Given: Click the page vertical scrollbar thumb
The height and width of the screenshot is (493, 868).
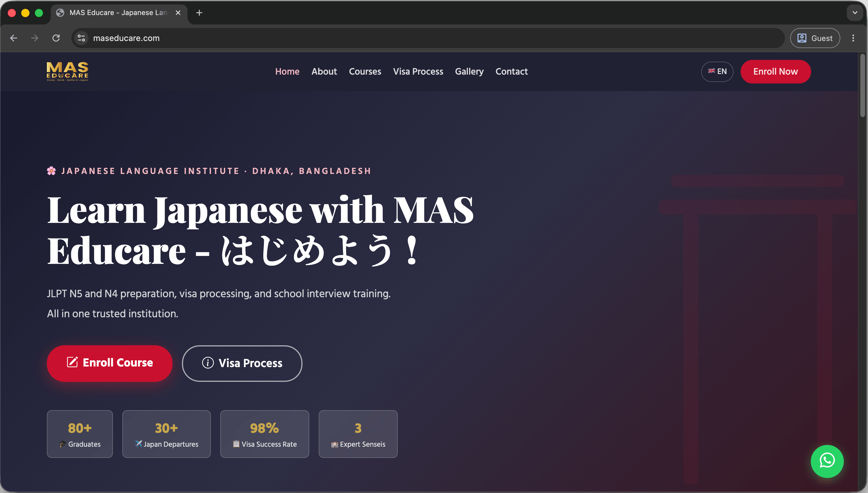Looking at the screenshot, I should click(863, 85).
